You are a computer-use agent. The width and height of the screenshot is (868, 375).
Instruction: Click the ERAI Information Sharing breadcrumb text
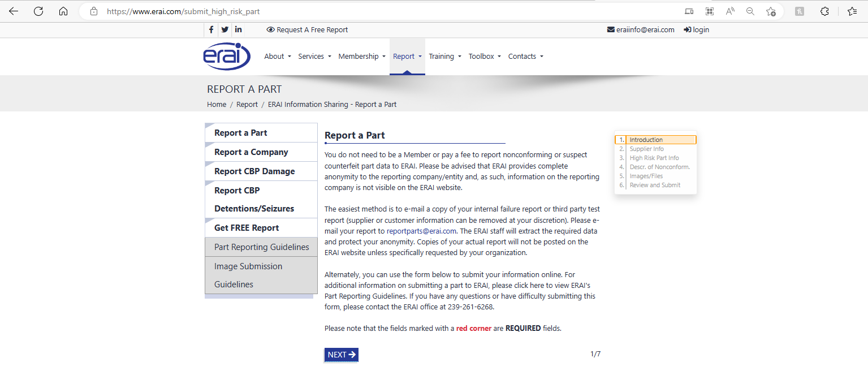point(332,105)
